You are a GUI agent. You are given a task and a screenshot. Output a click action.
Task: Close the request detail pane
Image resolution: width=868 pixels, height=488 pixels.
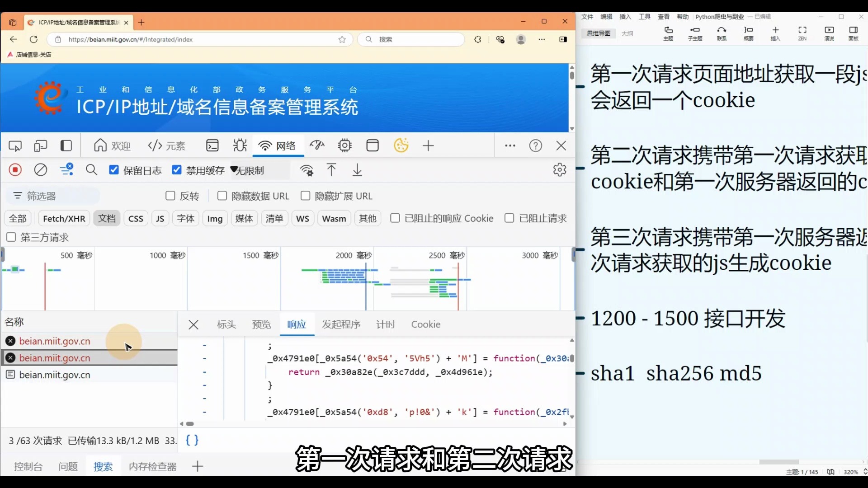pyautogui.click(x=193, y=324)
